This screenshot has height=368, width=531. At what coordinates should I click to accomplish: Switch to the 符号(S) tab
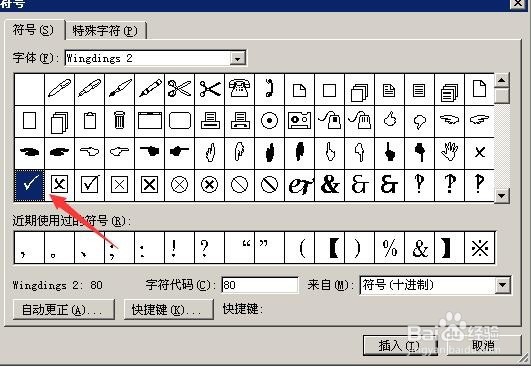33,30
